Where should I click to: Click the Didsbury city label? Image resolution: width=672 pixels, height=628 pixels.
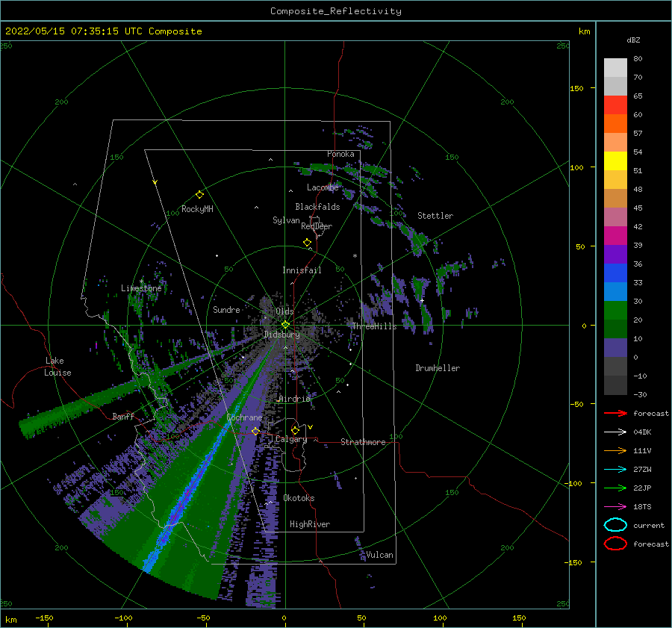[281, 335]
